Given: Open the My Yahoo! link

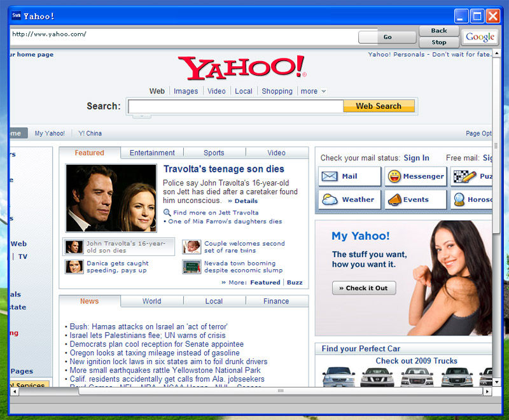Looking at the screenshot, I should [x=50, y=134].
